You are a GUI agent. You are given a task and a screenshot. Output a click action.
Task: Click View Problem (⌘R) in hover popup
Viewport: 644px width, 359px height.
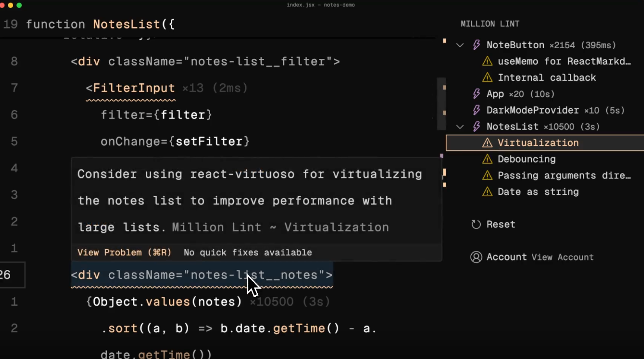click(124, 252)
